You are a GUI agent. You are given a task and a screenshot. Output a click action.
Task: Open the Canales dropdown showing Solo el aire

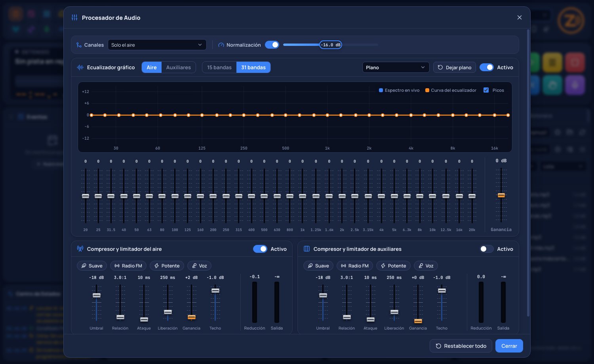click(x=157, y=45)
